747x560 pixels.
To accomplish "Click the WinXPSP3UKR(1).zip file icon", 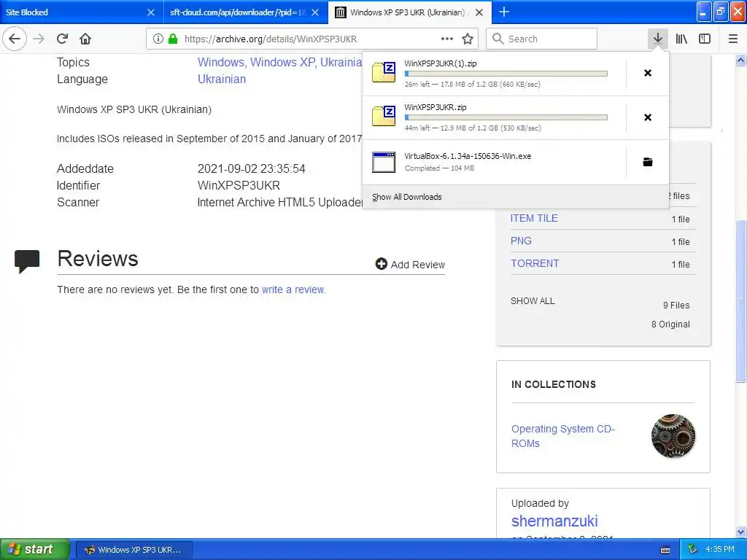I will pos(384,73).
